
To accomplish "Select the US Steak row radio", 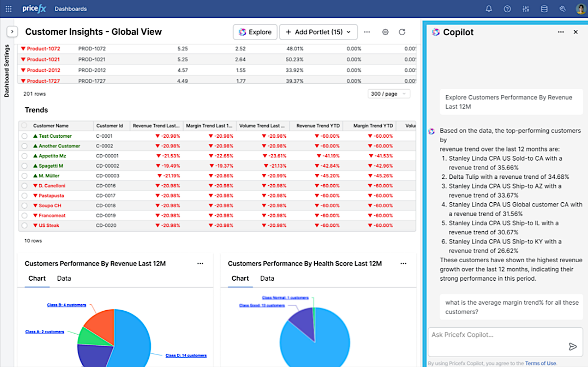I will click(x=24, y=225).
